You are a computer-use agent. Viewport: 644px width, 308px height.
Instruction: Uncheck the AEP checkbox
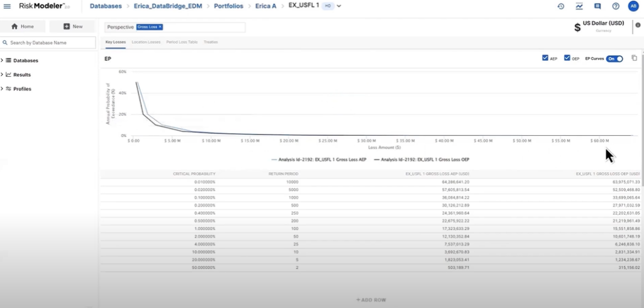[x=545, y=58]
